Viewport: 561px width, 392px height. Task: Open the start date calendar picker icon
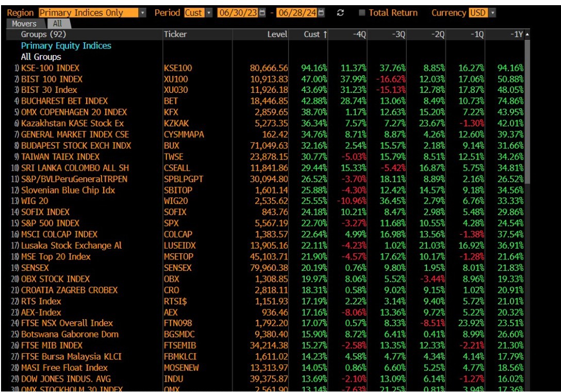[x=262, y=13]
